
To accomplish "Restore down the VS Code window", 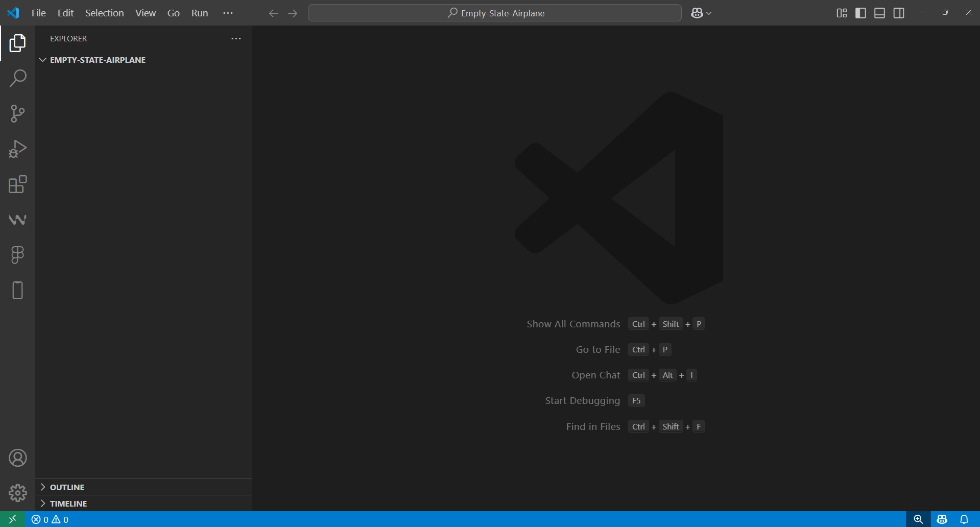I will [x=945, y=13].
